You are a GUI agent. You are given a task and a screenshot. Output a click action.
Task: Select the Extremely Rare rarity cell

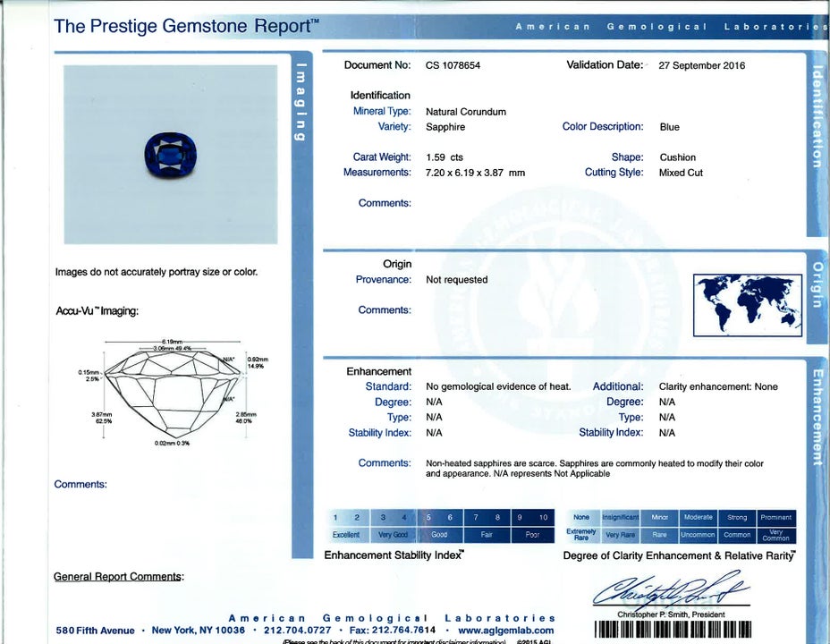pos(581,535)
